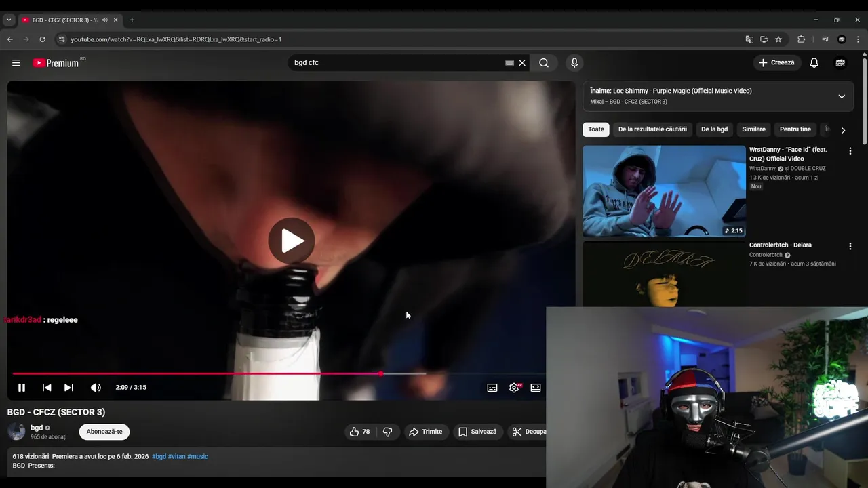
Task: Switch to miniplayer/theater mode icon
Action: pyautogui.click(x=536, y=388)
